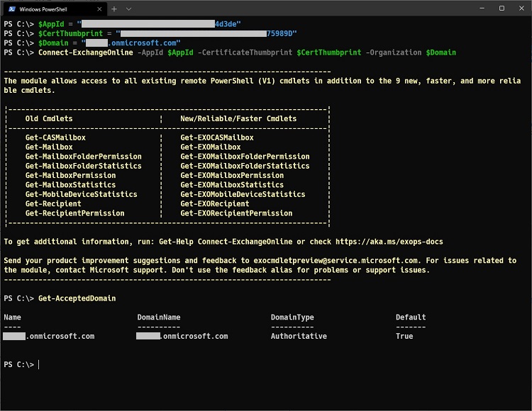The height and width of the screenshot is (411, 532).
Task: Click Get-RecipientPermission entry
Action: click(74, 213)
